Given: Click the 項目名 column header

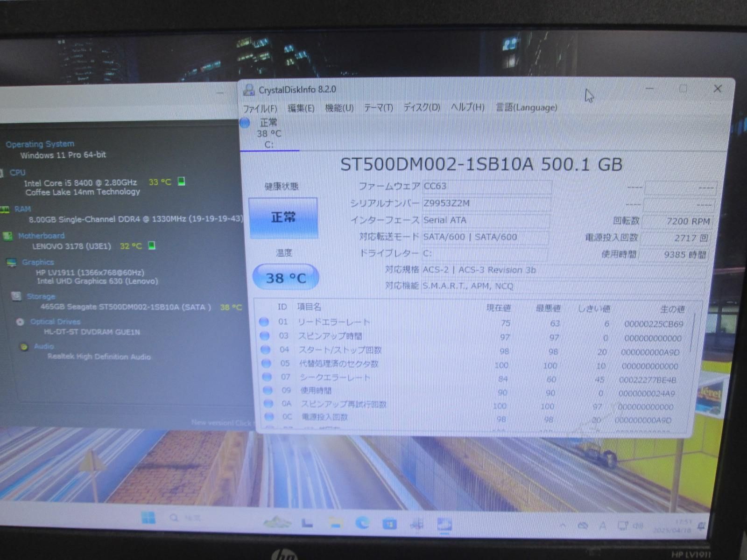Looking at the screenshot, I should click(309, 307).
